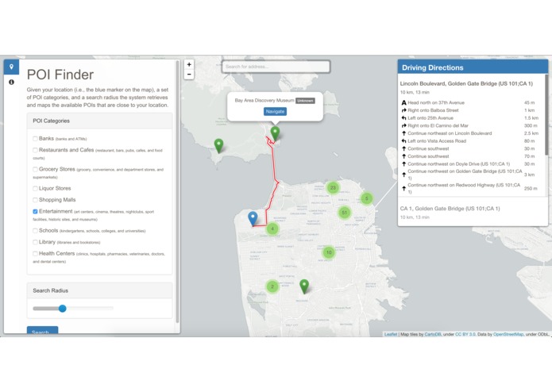Open the cluster marker showing 51

click(x=344, y=213)
